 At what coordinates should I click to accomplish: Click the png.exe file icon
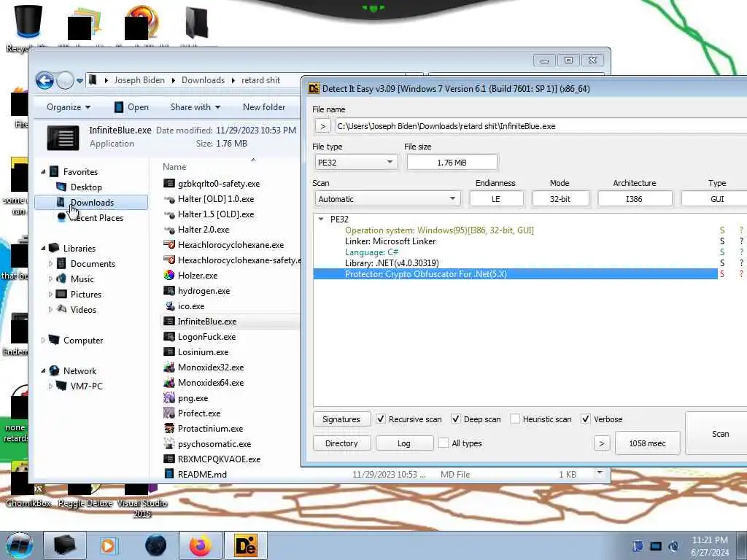tap(169, 397)
